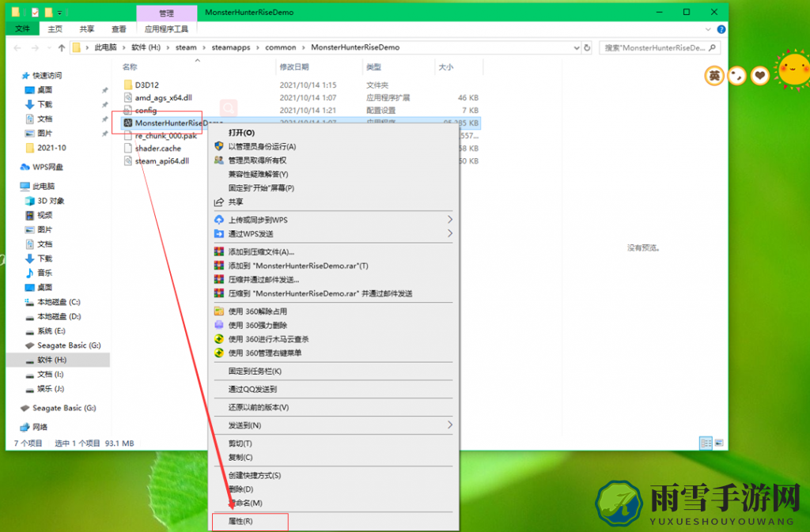Open the 2021-10 folder in quick access
This screenshot has height=532, width=810.
pos(51,148)
